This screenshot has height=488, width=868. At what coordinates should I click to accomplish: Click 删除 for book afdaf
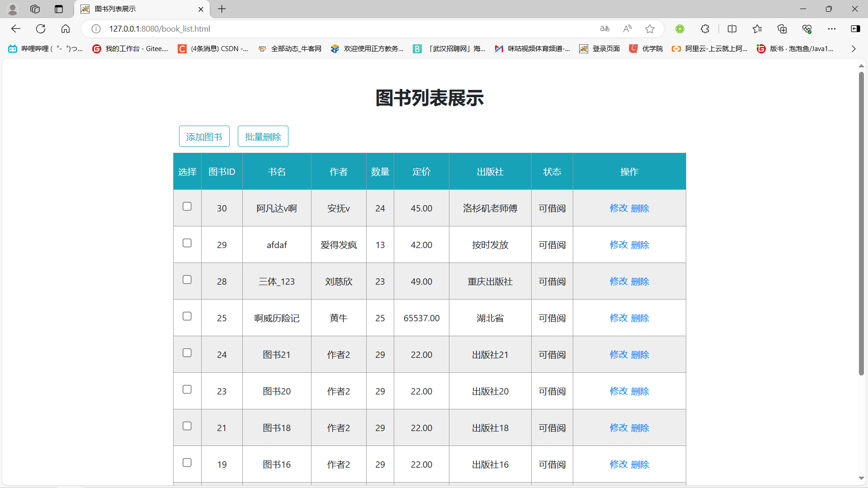(640, 245)
